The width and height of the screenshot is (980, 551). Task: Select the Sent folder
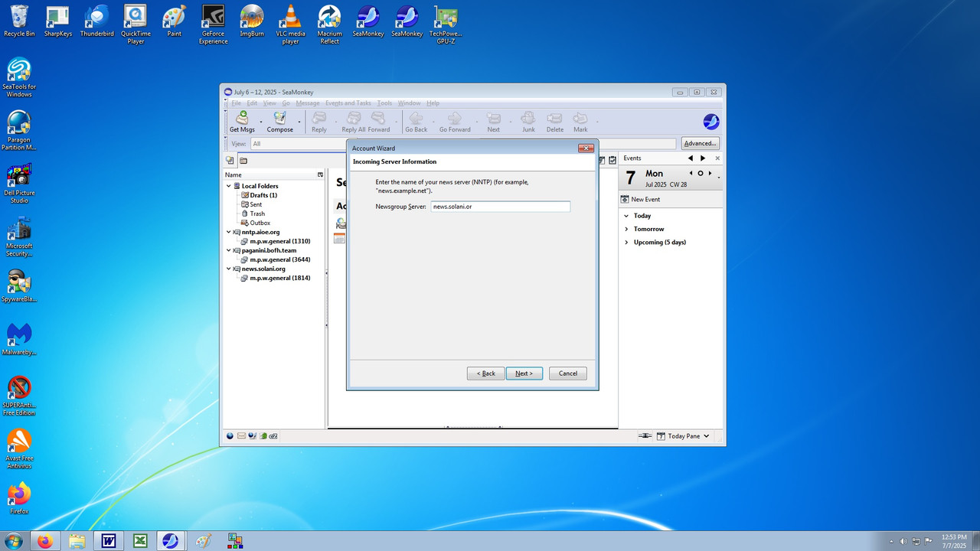point(256,204)
